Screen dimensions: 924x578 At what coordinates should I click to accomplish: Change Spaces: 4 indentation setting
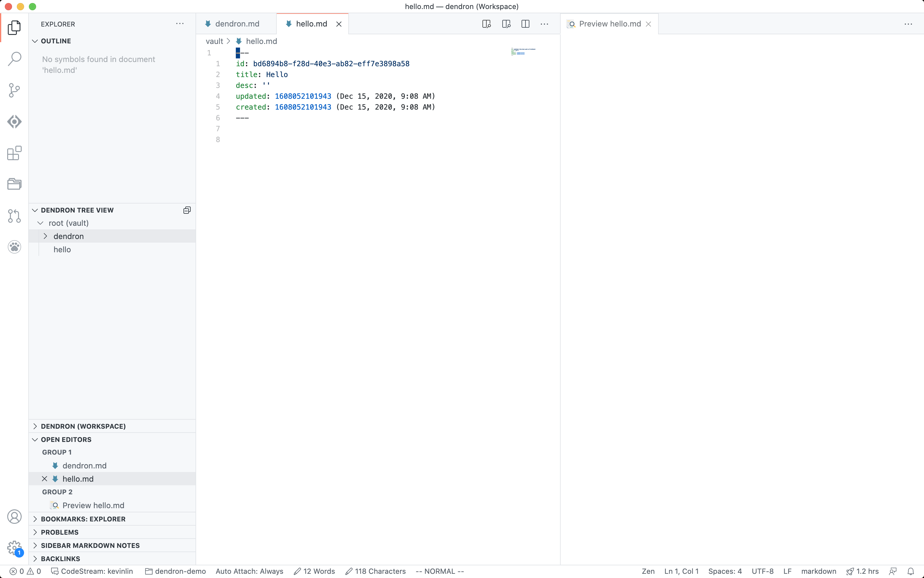click(725, 571)
